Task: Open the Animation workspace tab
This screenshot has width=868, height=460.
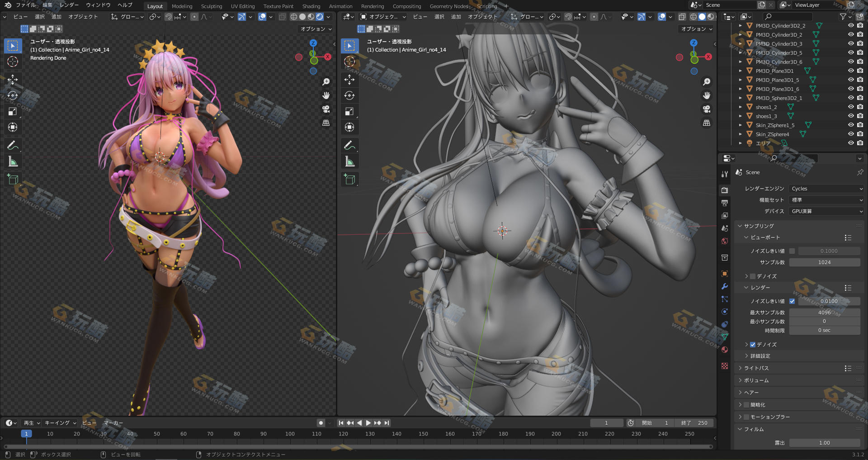Action: coord(340,6)
